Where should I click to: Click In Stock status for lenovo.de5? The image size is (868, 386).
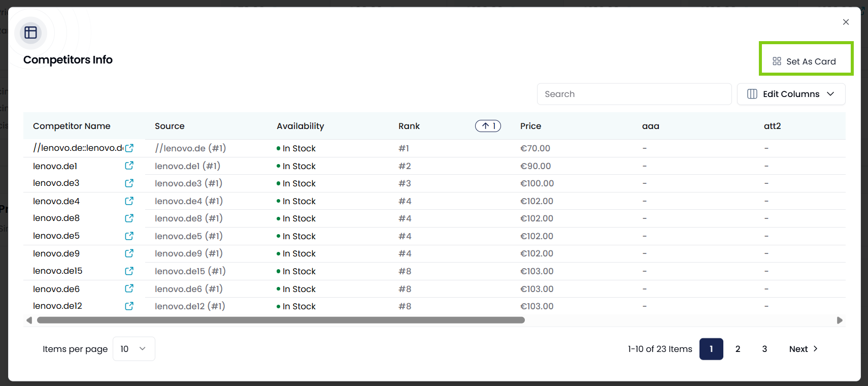point(296,236)
